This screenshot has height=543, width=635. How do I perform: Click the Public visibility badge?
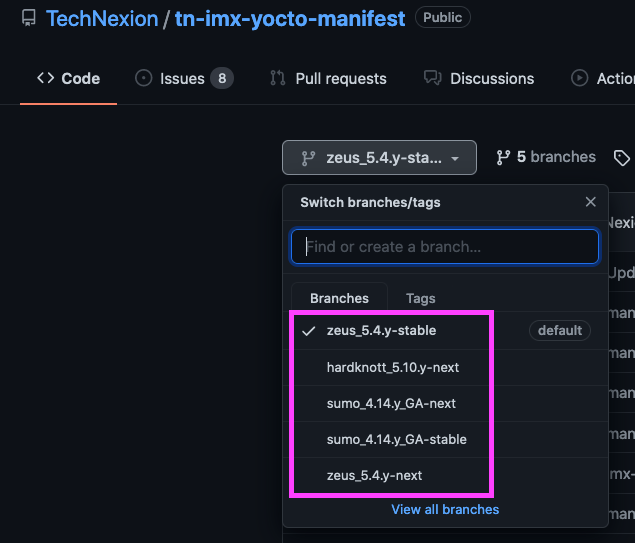tap(443, 17)
